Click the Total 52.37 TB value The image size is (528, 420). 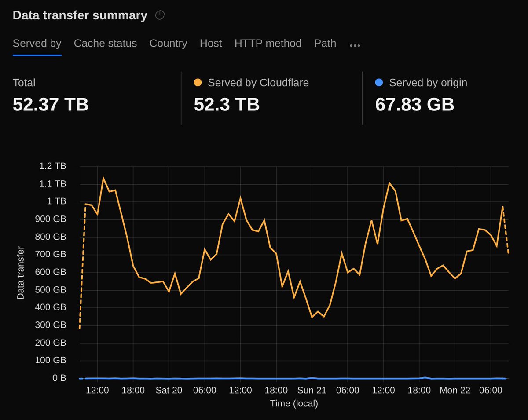tap(50, 105)
